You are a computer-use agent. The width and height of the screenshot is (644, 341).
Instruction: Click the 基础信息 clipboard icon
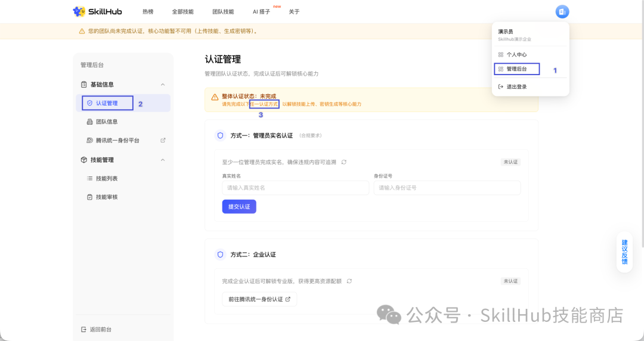(x=84, y=85)
